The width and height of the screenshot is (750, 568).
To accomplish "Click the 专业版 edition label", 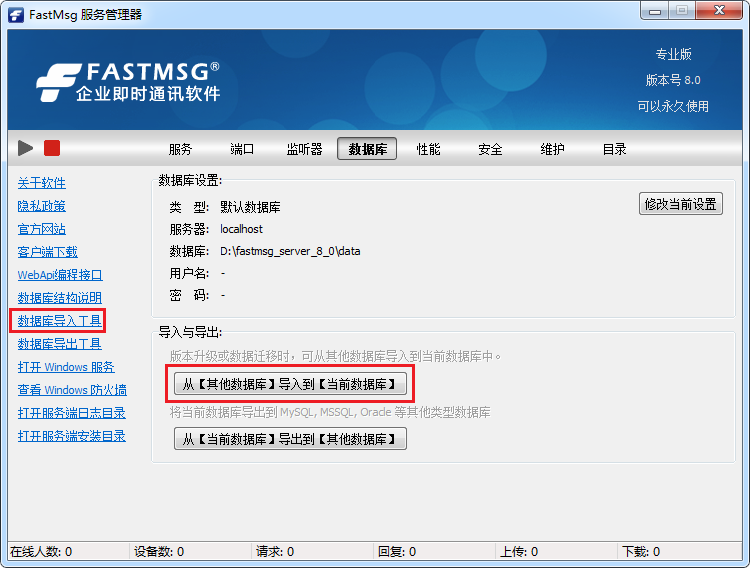I will 673,54.
